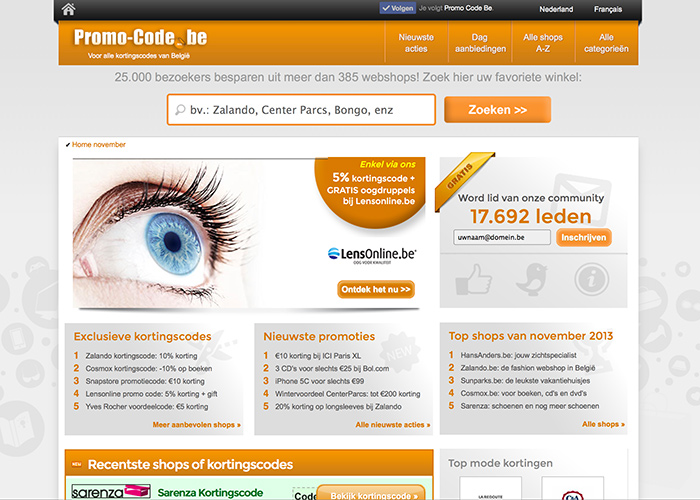
Task: Open Nieuwste acties menu
Action: (x=416, y=43)
